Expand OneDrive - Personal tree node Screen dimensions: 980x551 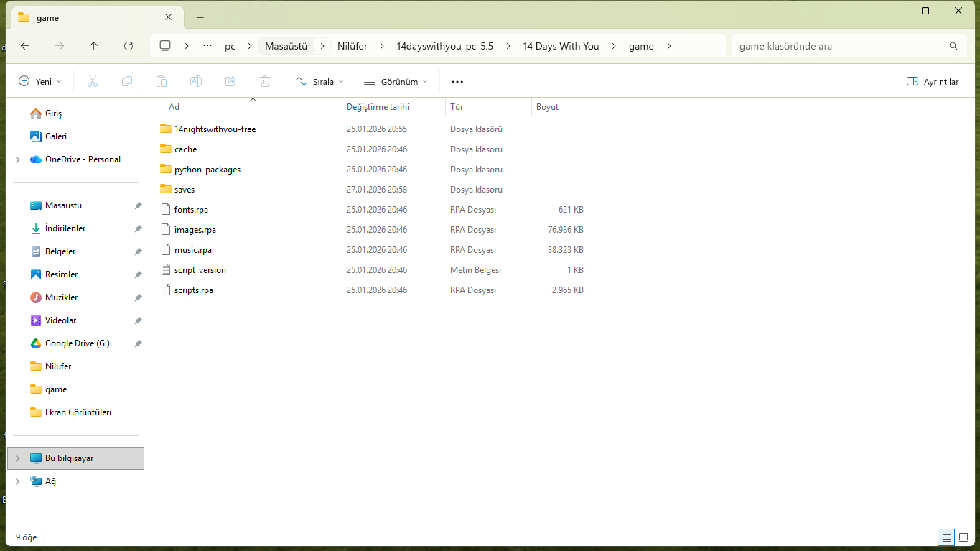point(17,159)
